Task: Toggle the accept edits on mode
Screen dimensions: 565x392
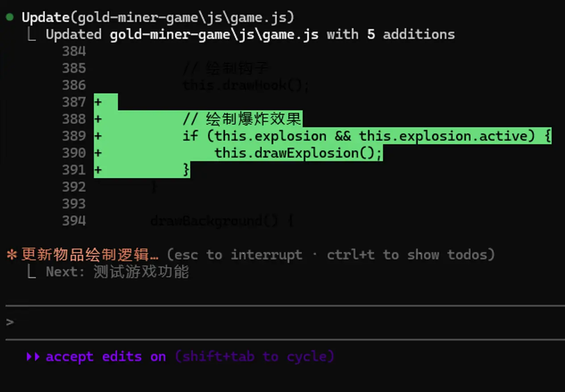Action: pos(105,357)
